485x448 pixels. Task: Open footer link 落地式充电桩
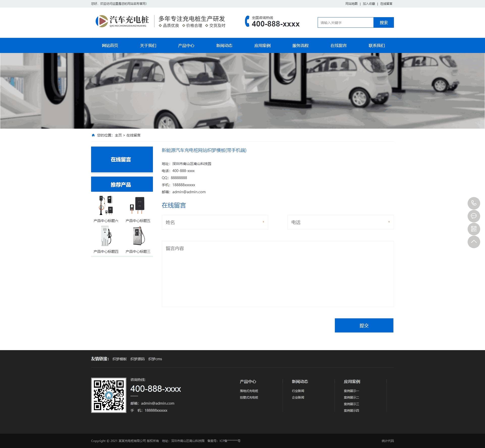coord(249,391)
